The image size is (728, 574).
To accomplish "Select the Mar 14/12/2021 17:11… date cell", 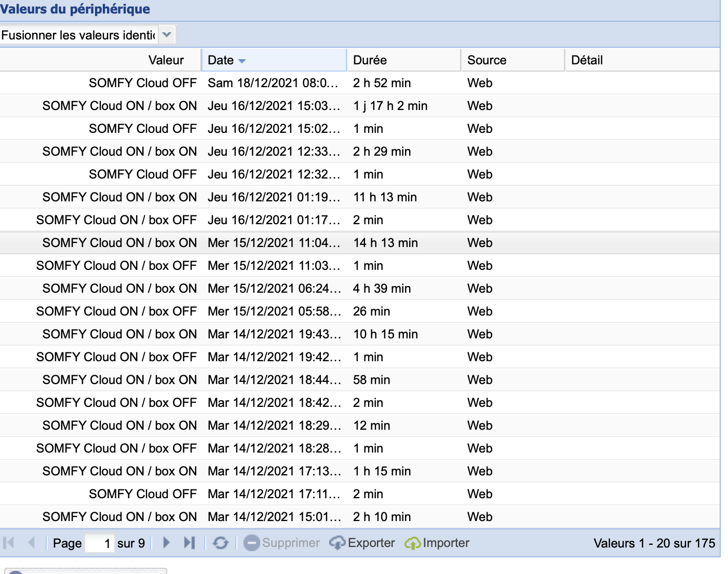I will [x=274, y=494].
